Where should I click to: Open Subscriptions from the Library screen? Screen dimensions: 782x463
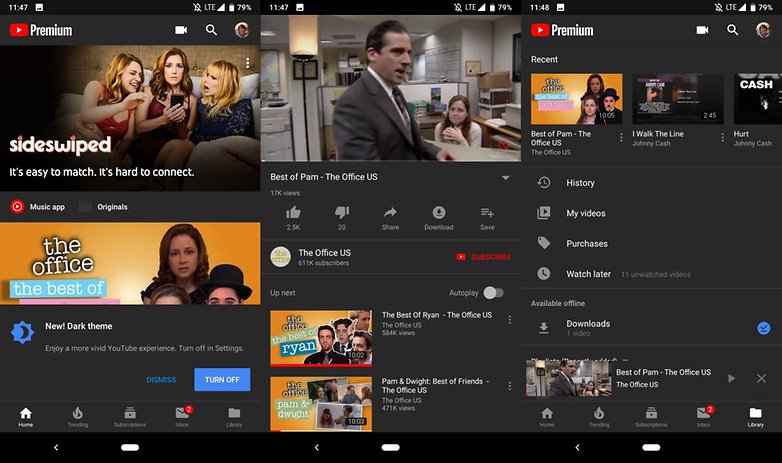[x=651, y=417]
